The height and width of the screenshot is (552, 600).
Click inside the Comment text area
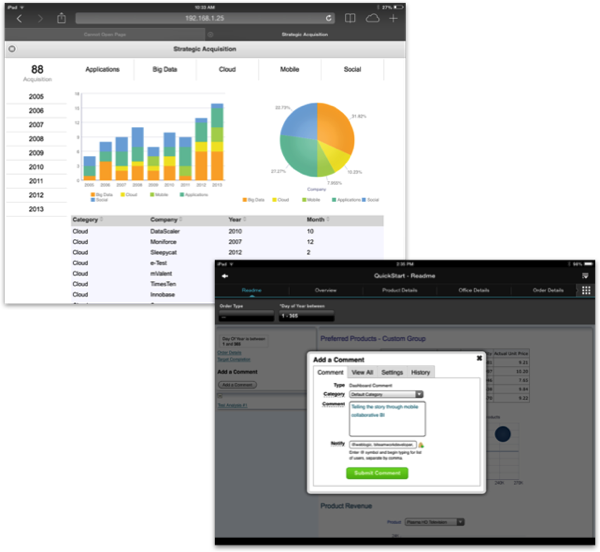point(387,419)
